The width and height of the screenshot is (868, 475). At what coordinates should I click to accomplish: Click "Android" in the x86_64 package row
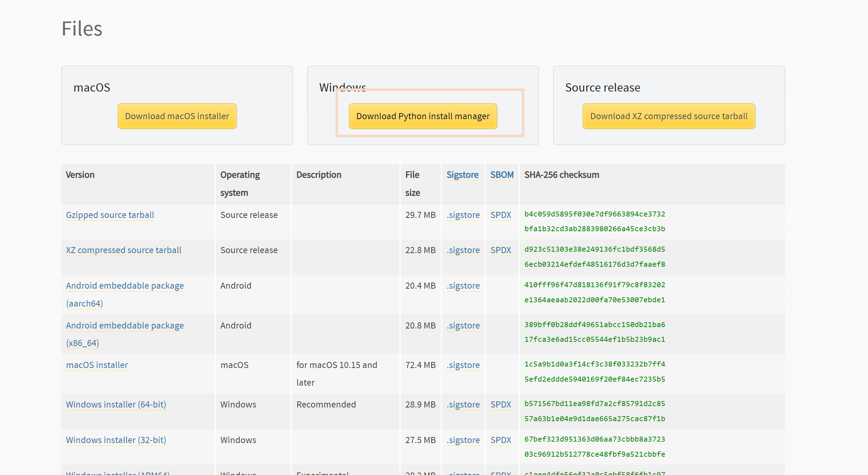click(236, 325)
